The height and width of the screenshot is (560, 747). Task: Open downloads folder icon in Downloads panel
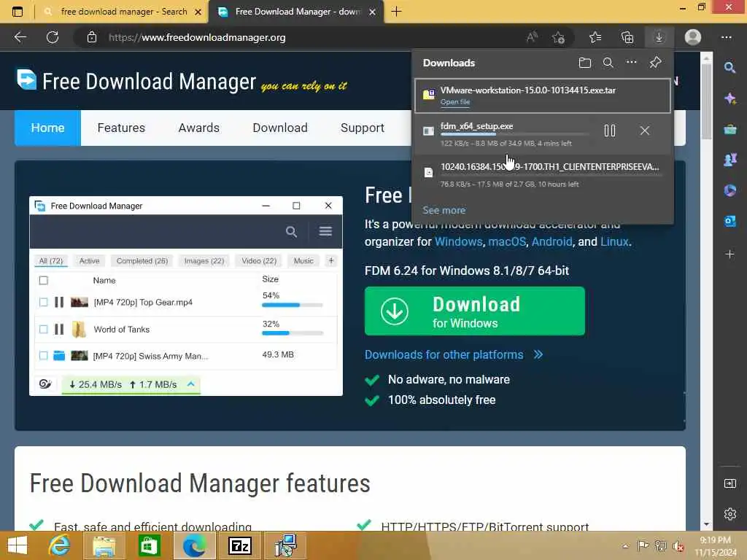click(x=584, y=63)
